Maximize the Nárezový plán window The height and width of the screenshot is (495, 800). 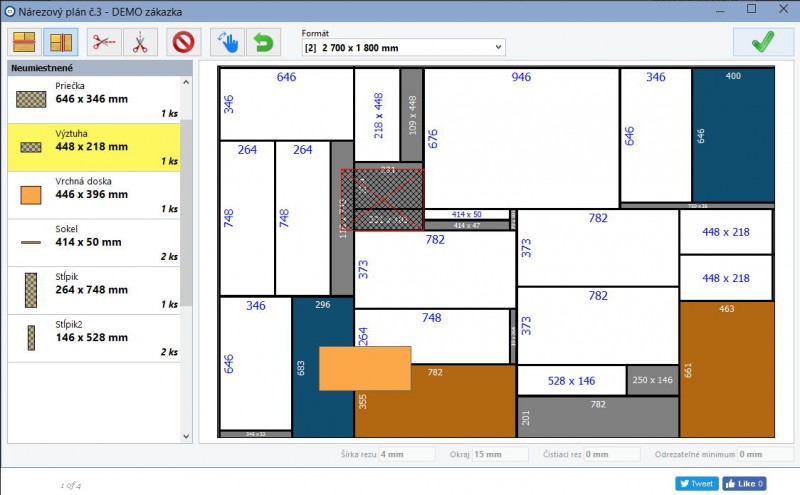pos(752,9)
